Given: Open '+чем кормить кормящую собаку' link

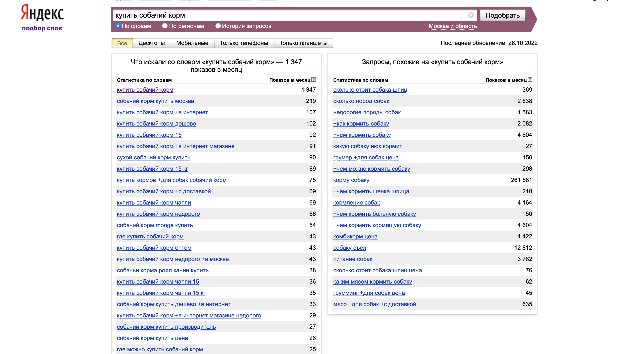Looking at the screenshot, I should coord(377,225).
